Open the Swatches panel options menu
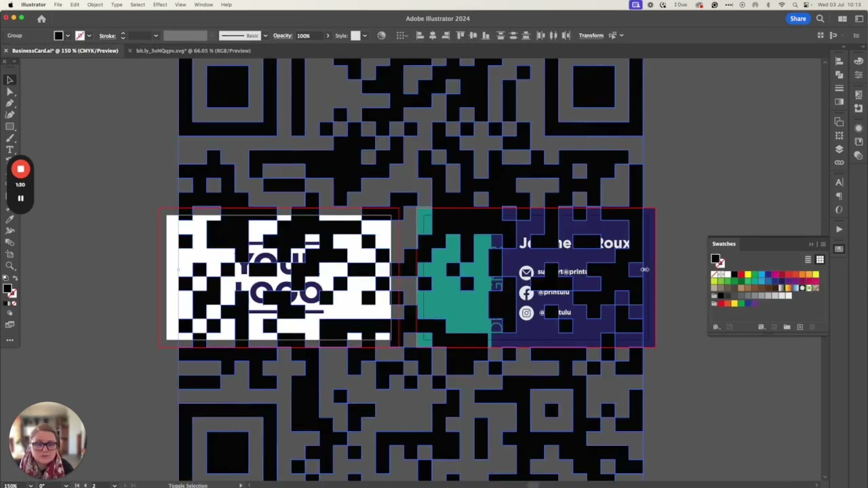 823,244
